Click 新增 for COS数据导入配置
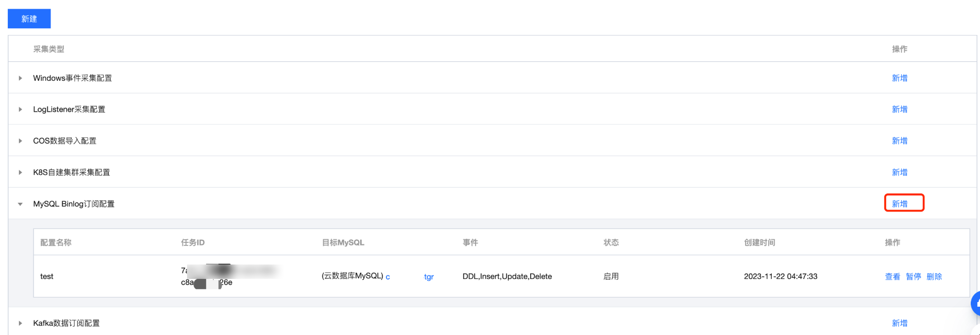This screenshot has height=335, width=980. [899, 141]
